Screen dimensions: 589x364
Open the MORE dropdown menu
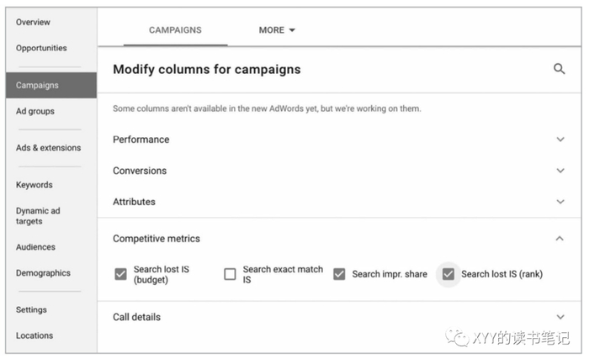277,30
